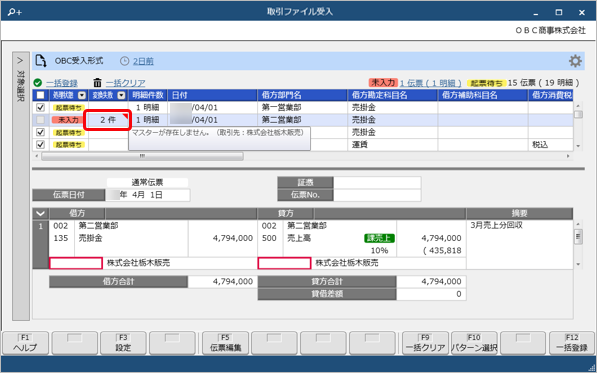Click the list vertical scrollbar down arrow
Image resolution: width=597 pixels, height=373 pixels.
click(578, 146)
